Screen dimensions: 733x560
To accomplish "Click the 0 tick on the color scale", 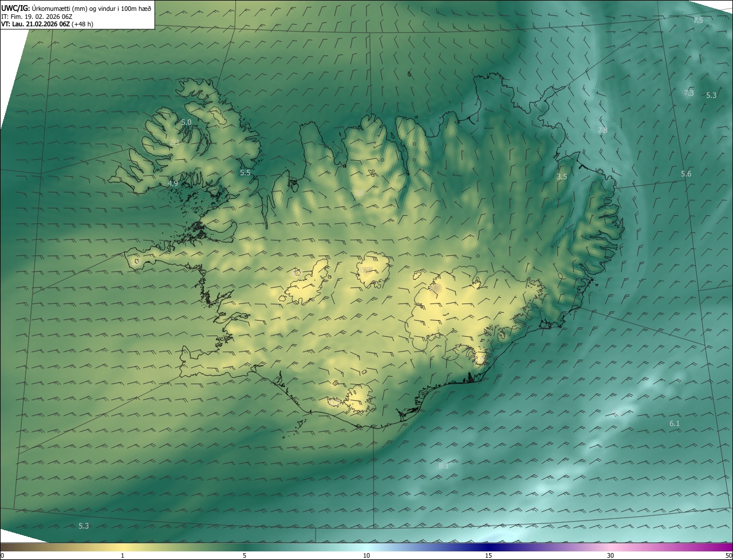I will tap(2, 555).
